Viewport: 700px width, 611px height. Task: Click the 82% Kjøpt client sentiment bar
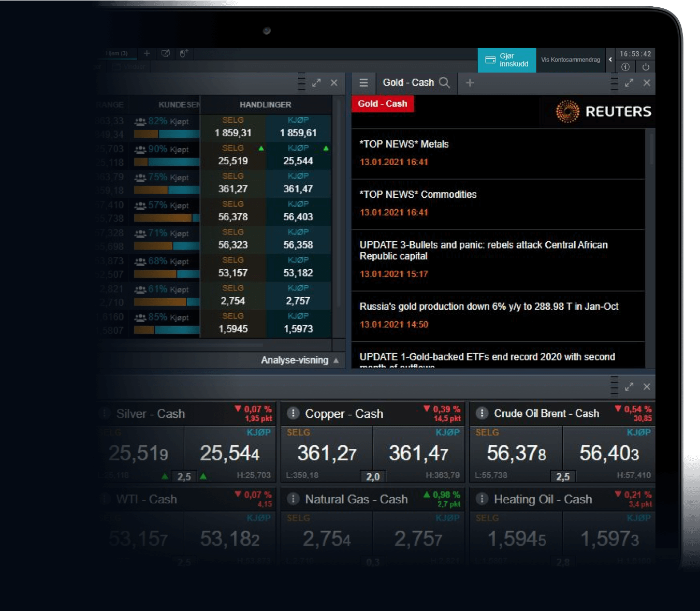coord(166,134)
